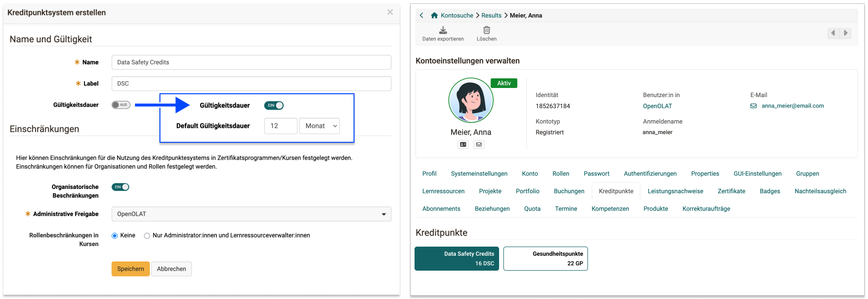Screen dimensions: 868x299
Task: Open the Monat unit dropdown
Action: click(x=319, y=126)
